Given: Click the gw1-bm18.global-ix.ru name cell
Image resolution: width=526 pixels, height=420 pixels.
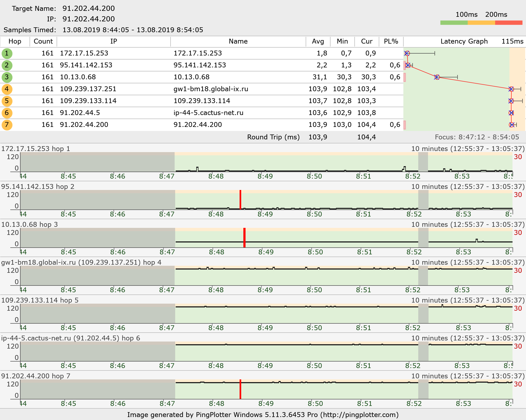Looking at the screenshot, I should click(x=211, y=89).
